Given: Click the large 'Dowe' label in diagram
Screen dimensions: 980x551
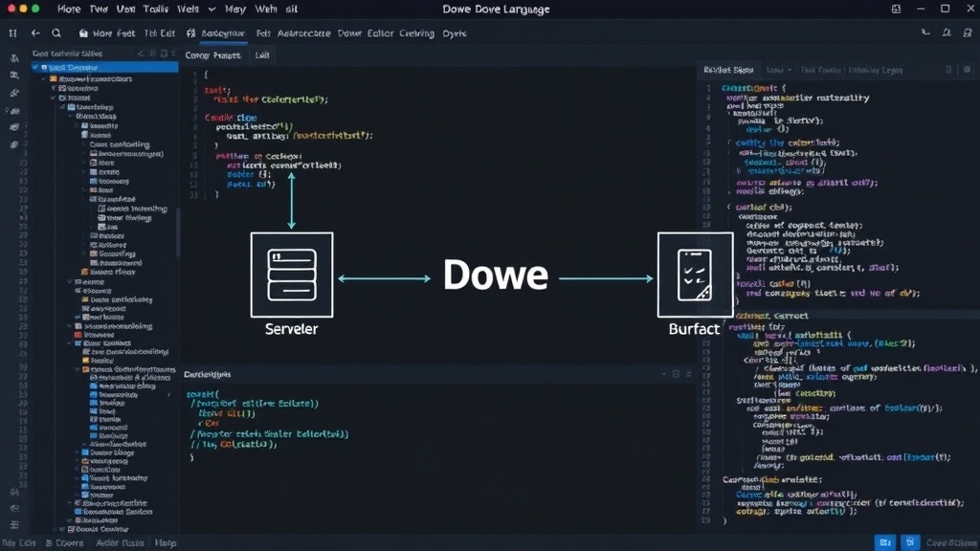Looking at the screenshot, I should tap(496, 275).
